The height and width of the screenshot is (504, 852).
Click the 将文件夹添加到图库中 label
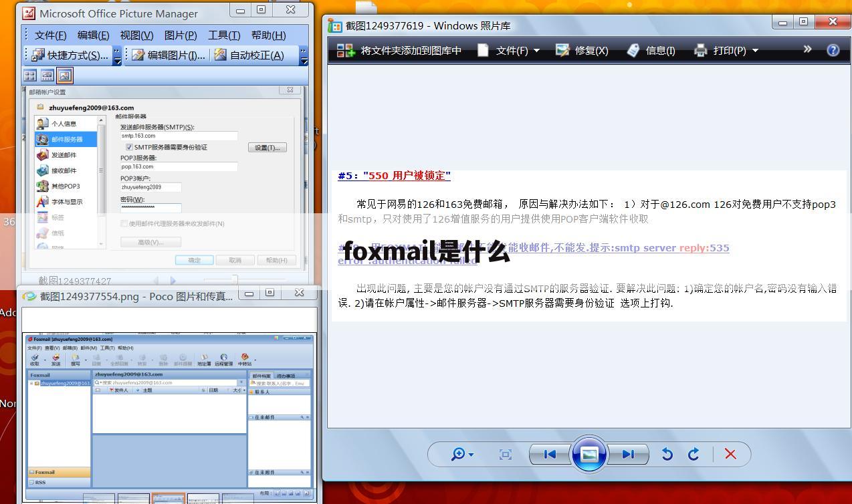(411, 50)
